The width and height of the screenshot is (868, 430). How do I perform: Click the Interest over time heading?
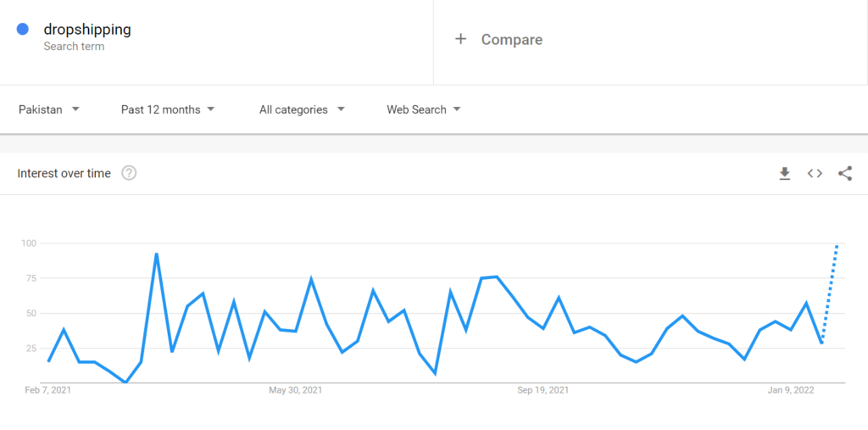tap(64, 173)
